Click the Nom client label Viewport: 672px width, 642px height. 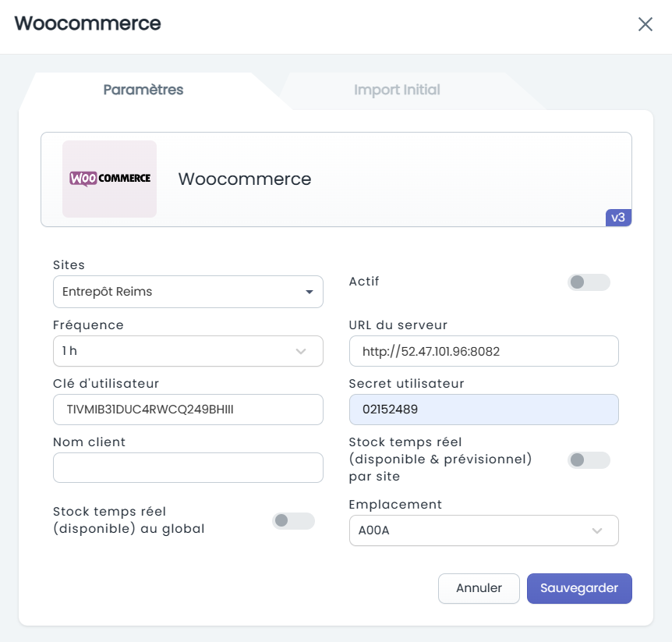89,442
